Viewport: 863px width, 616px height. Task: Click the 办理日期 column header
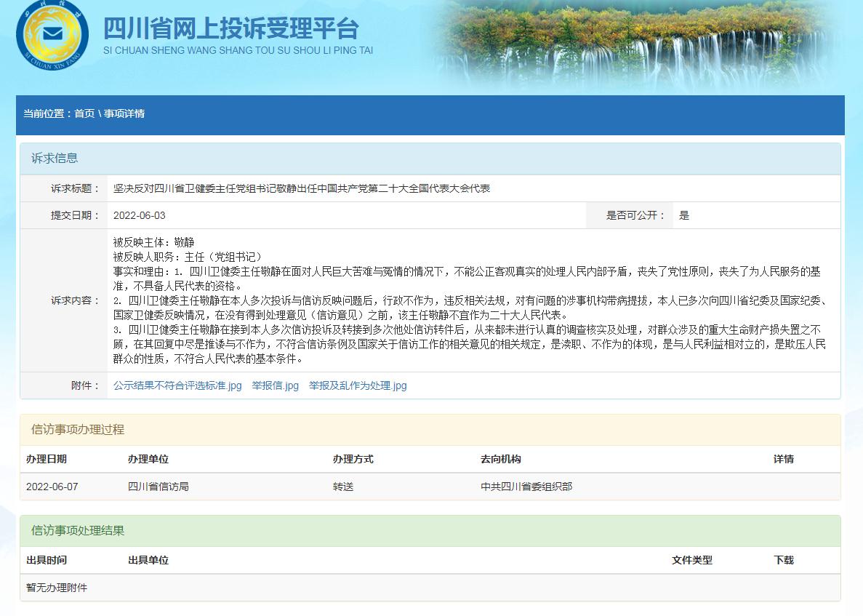[47, 459]
